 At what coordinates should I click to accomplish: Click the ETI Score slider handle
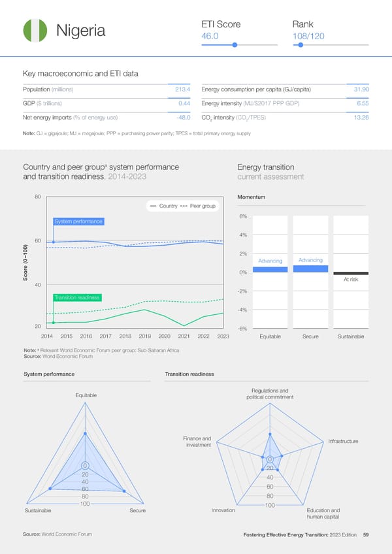pyautogui.click(x=235, y=45)
